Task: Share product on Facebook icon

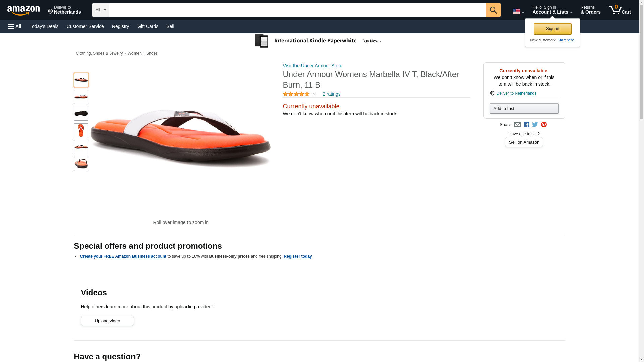Action: point(526,125)
